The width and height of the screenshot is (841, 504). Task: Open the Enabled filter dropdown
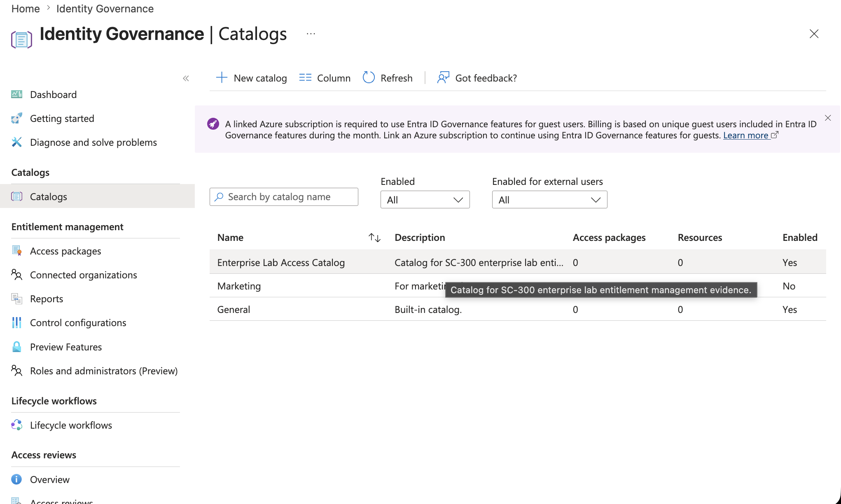pos(425,200)
